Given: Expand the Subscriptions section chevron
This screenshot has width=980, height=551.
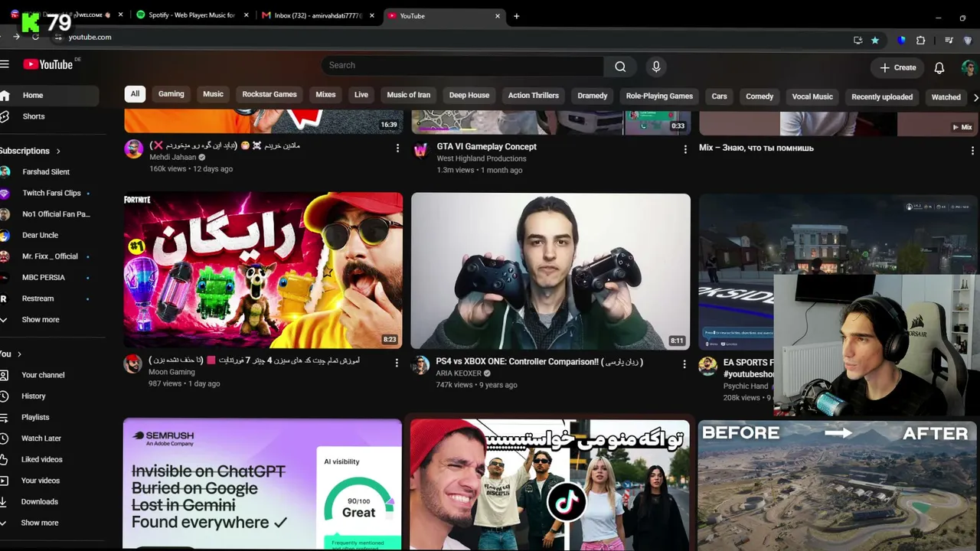Looking at the screenshot, I should [58, 151].
